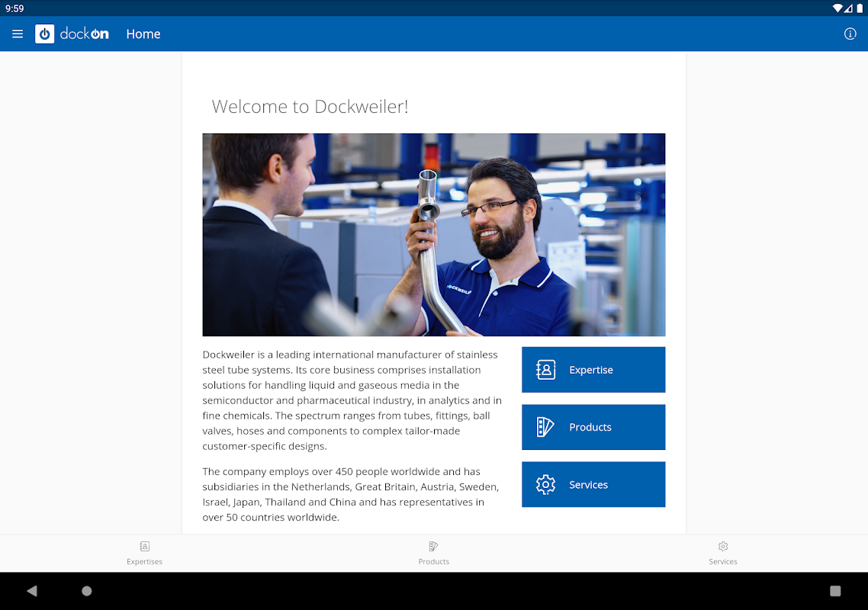Tap the hero photo of two men

tap(433, 235)
